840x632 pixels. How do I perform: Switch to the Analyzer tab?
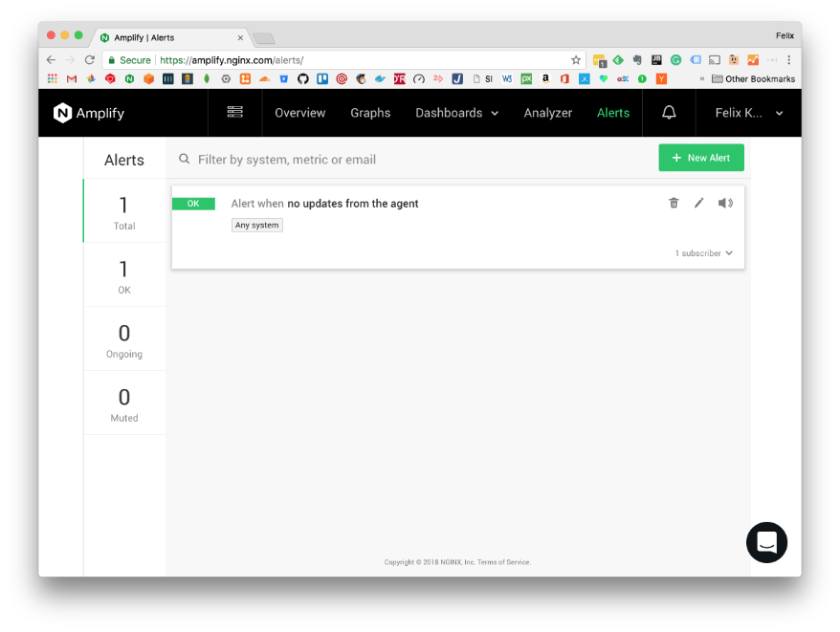click(547, 113)
